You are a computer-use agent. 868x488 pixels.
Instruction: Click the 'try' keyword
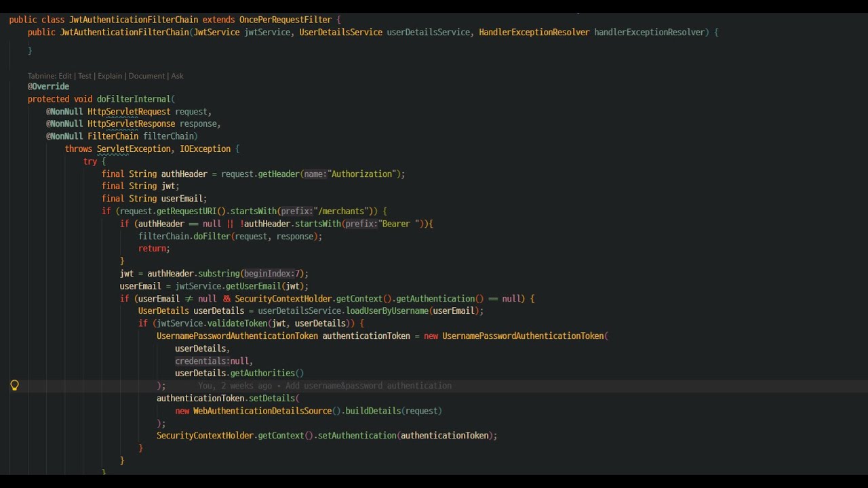point(90,161)
